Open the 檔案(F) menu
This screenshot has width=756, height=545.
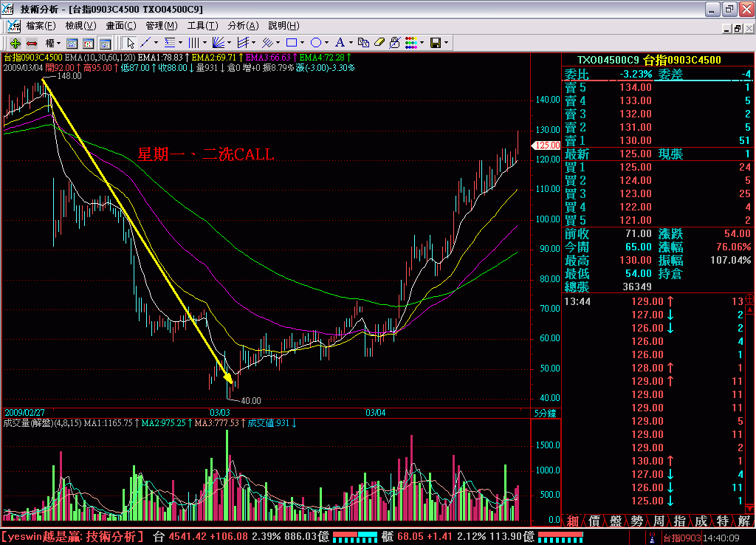[x=41, y=26]
